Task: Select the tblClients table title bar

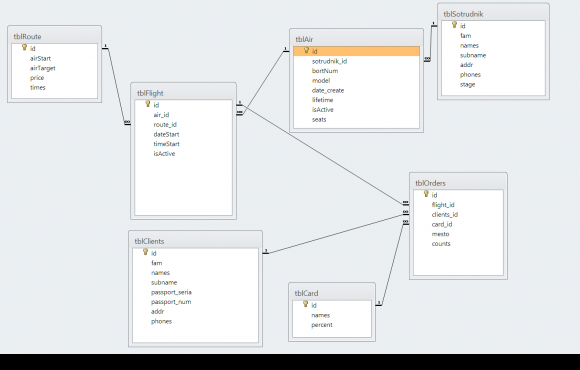Action: pyautogui.click(x=195, y=241)
